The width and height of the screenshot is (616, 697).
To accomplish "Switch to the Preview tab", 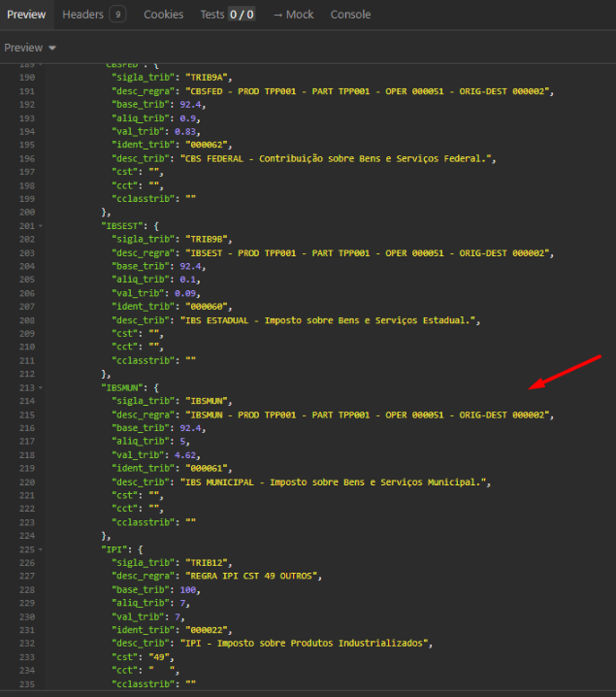I will [26, 15].
